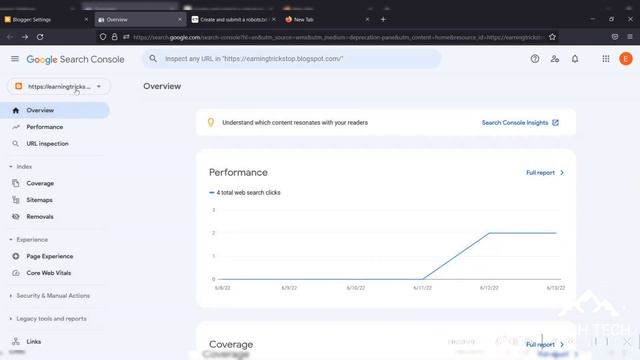Click the Removals crossed-eye icon

[x=16, y=216]
